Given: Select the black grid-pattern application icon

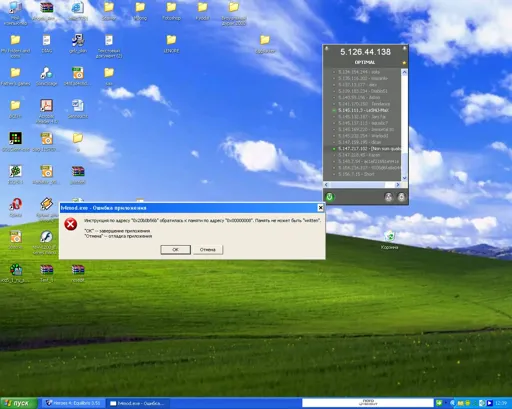Looking at the screenshot, I should click(15, 142).
